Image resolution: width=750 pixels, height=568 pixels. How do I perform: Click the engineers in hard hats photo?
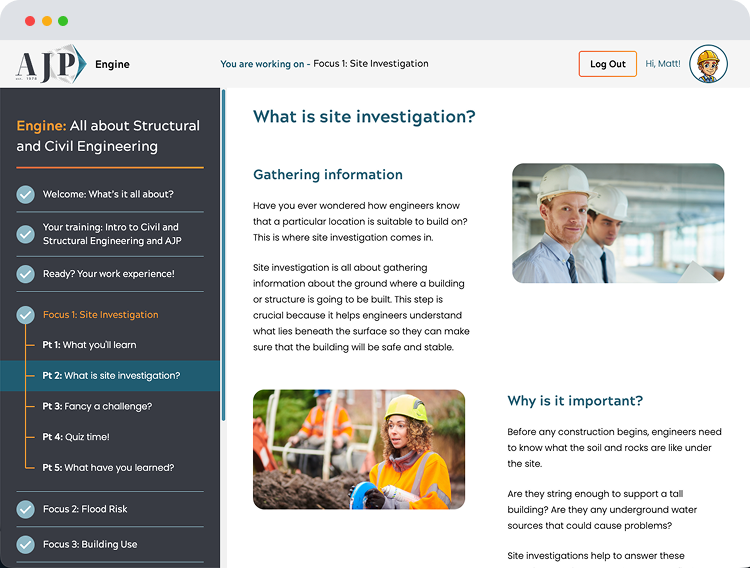tap(618, 223)
